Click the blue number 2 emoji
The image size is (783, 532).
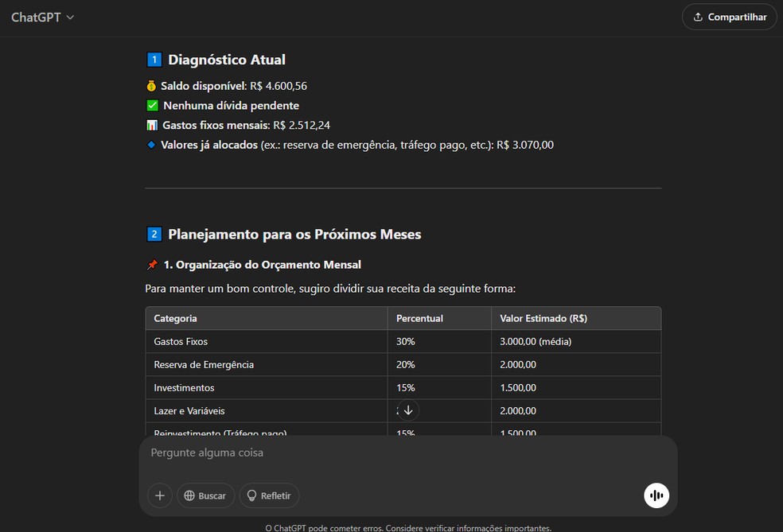pos(154,235)
